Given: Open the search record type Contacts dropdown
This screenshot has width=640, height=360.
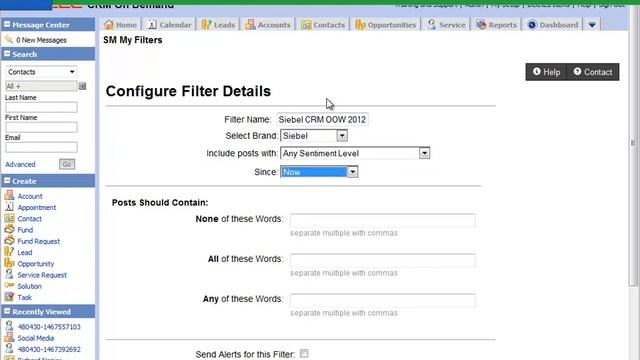Looking at the screenshot, I should (41, 72).
